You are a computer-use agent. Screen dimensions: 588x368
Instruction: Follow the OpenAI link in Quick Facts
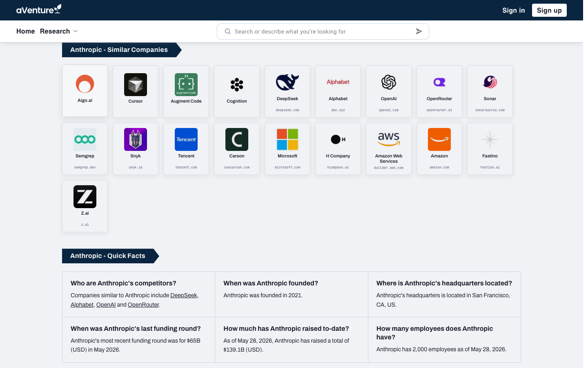click(x=106, y=305)
